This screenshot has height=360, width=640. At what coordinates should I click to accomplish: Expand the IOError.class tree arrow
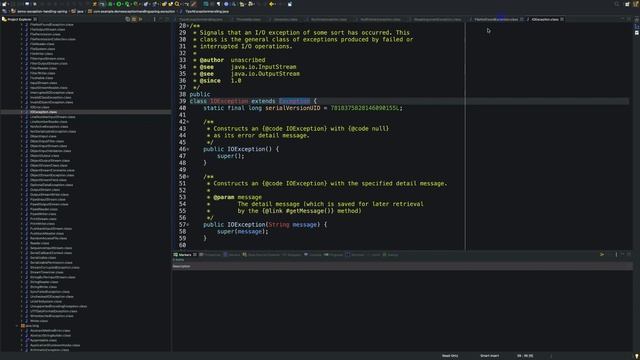[22, 107]
